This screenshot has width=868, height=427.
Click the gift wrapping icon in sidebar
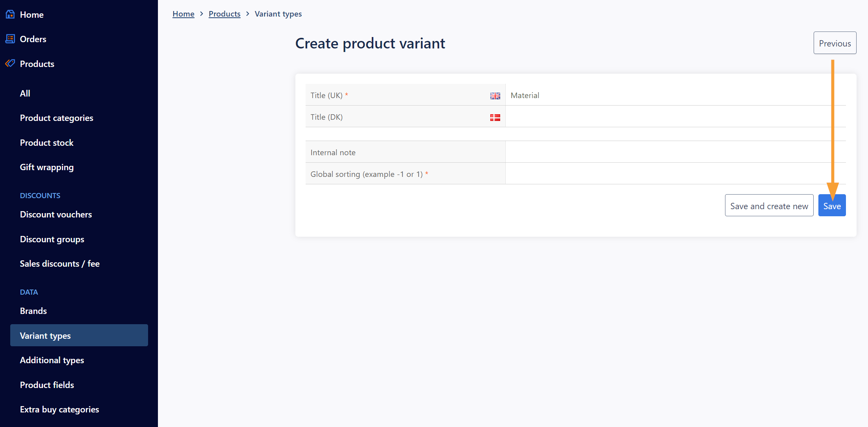46,167
